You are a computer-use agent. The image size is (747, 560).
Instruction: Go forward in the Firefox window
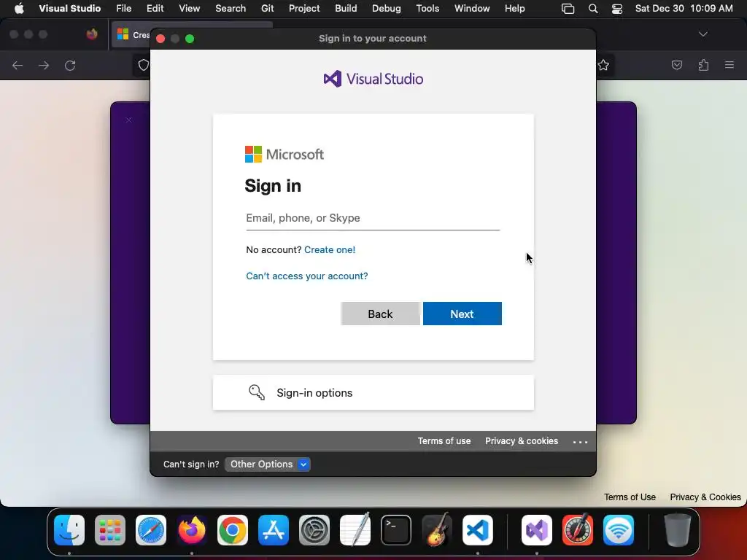(x=44, y=65)
